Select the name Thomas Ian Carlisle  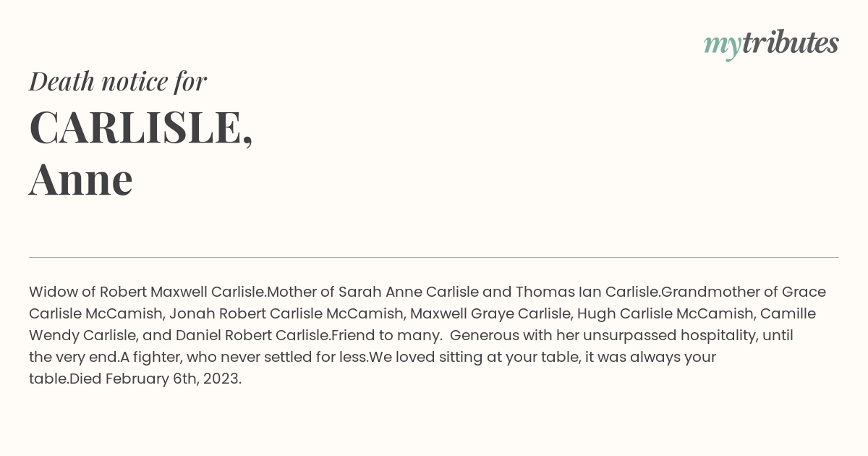[586, 292]
